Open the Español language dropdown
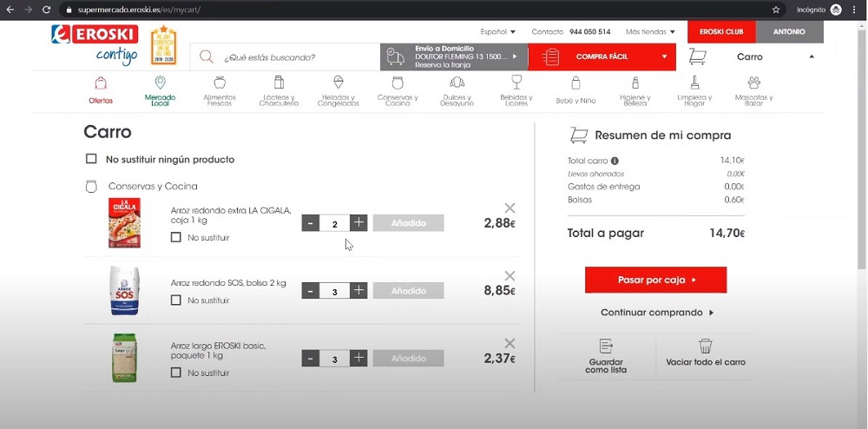868x429 pixels. 497,32
